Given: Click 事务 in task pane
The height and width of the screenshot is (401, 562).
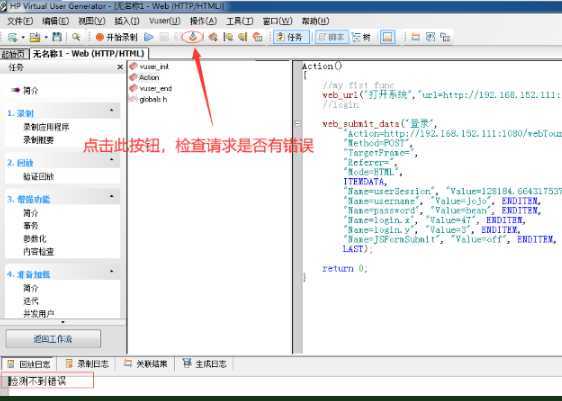Looking at the screenshot, I should (31, 226).
